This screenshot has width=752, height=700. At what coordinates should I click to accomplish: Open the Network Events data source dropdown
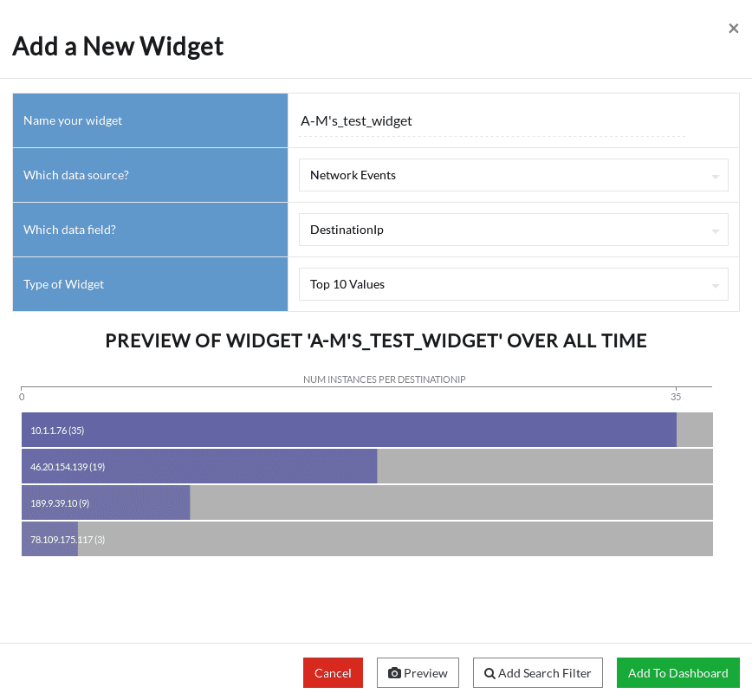[x=513, y=175]
